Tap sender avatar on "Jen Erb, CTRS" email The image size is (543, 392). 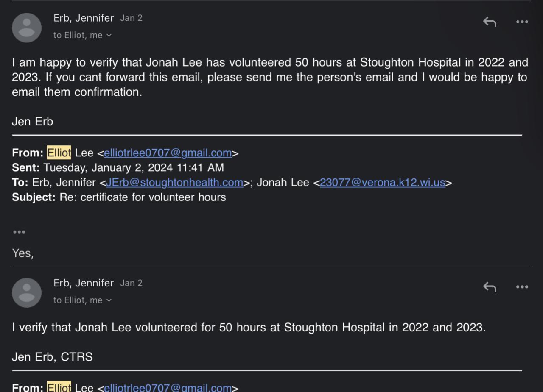(x=27, y=293)
